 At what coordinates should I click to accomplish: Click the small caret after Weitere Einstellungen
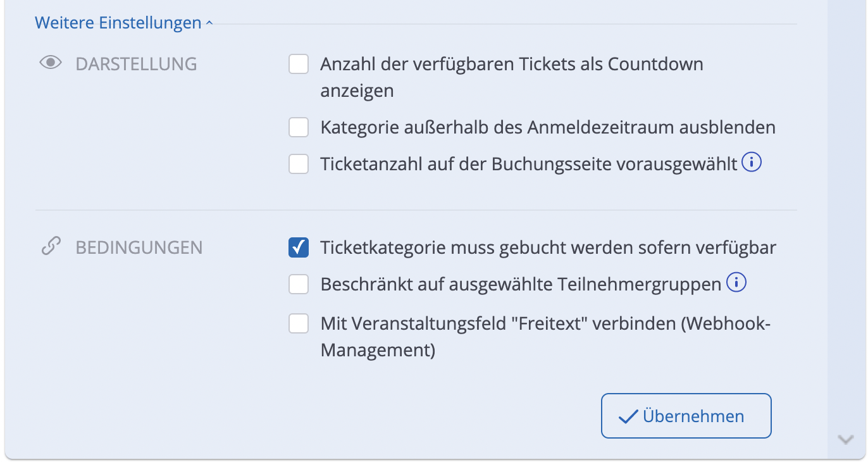209,24
